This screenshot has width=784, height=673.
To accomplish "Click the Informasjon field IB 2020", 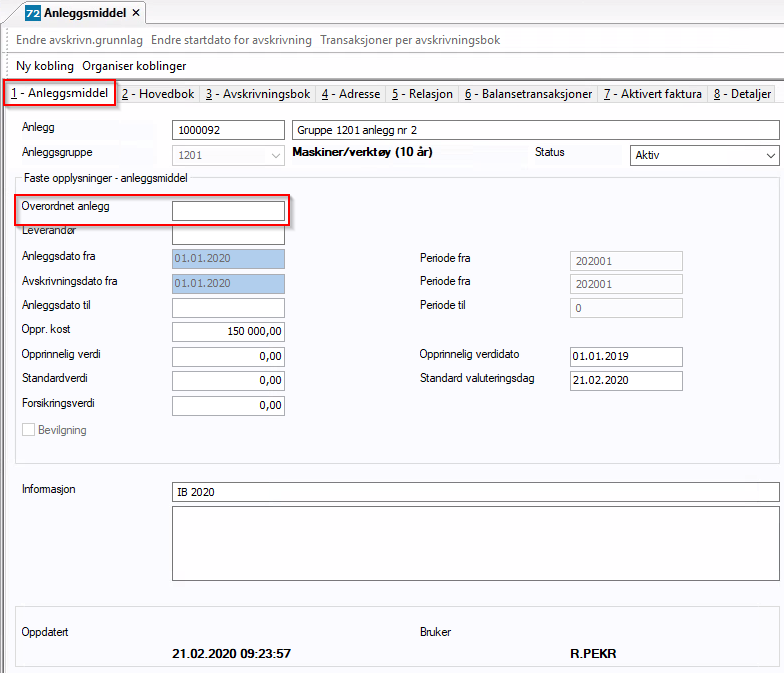I will tap(476, 492).
